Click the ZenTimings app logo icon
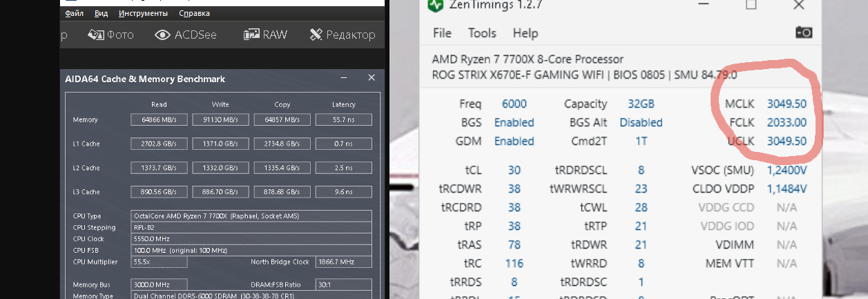The width and height of the screenshot is (868, 299). [x=435, y=5]
